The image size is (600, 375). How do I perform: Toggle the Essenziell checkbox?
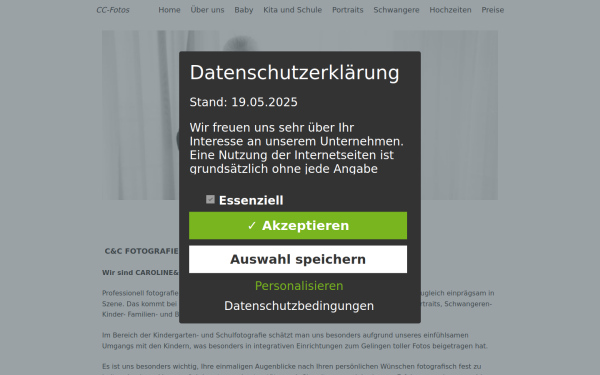pos(210,199)
